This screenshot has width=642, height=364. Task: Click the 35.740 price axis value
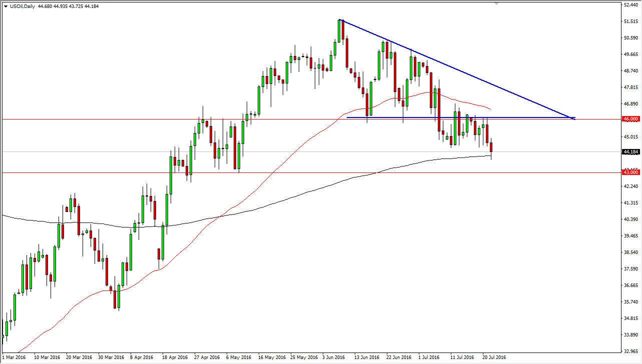point(630,301)
